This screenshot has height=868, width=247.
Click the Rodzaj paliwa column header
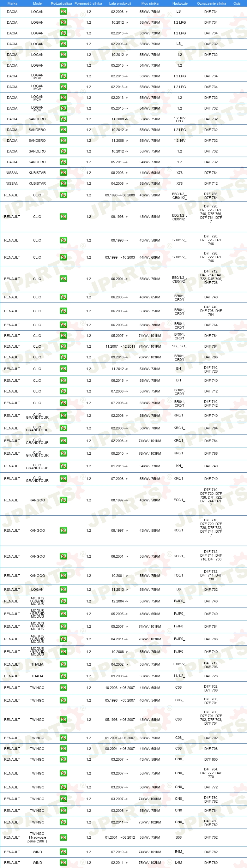coord(61,3)
